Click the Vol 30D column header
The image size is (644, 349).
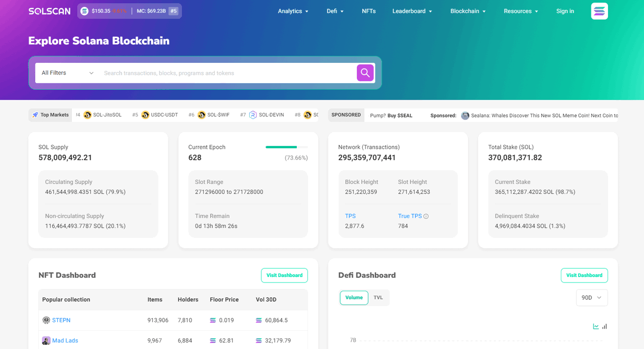pos(267,300)
